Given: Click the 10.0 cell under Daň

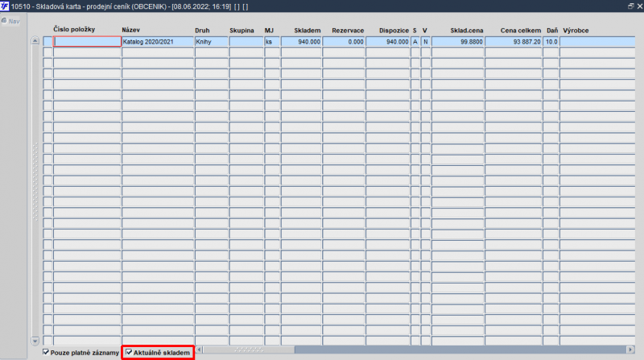Looking at the screenshot, I should point(551,42).
